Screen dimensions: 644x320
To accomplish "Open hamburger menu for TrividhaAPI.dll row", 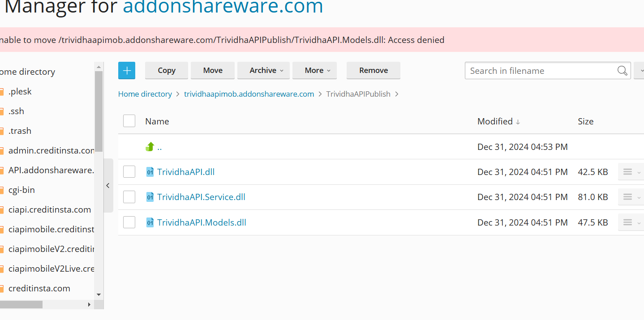I will click(x=631, y=172).
